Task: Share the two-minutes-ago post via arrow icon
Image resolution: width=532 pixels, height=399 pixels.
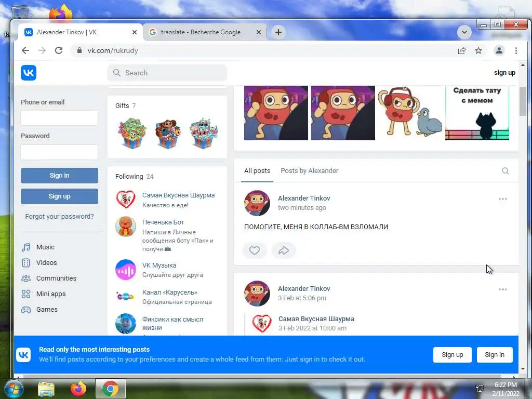Action: coord(284,250)
